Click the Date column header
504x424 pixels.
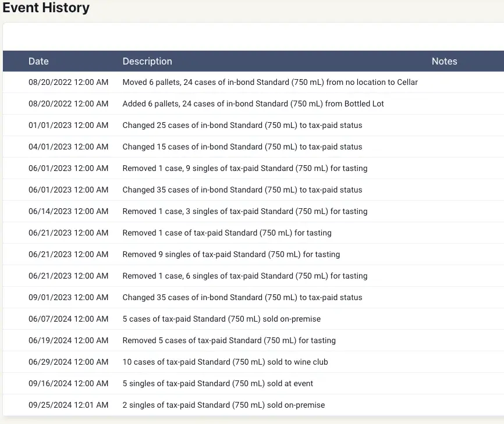(38, 61)
